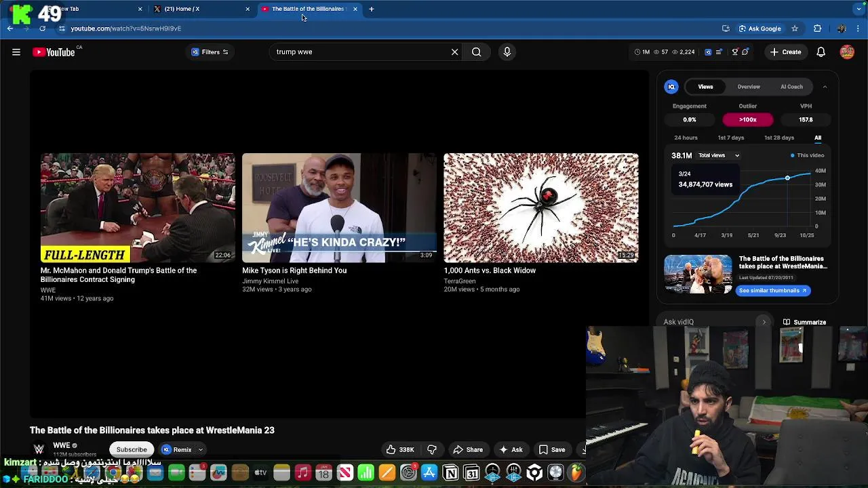
Task: Collapse the vidIQ panel with the chevron
Action: click(825, 87)
